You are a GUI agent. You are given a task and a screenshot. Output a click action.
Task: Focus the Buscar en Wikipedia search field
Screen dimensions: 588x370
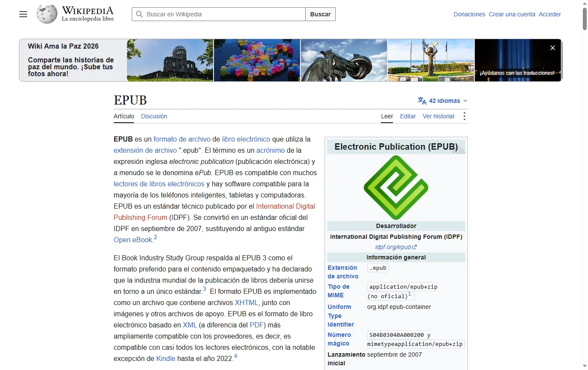[219, 14]
